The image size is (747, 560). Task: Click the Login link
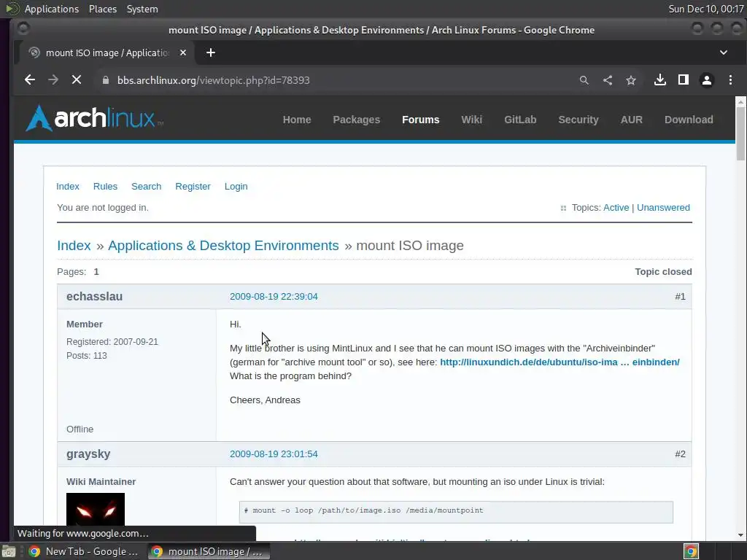pos(236,186)
